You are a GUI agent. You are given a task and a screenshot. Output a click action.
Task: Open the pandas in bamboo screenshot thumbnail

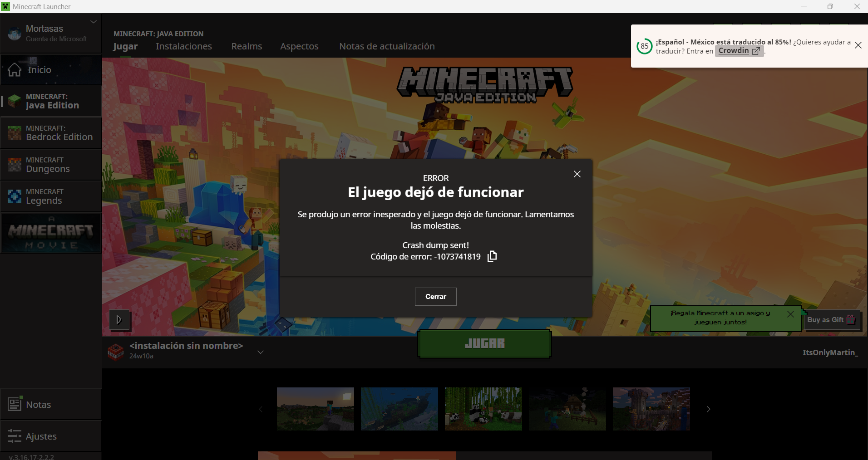click(483, 409)
